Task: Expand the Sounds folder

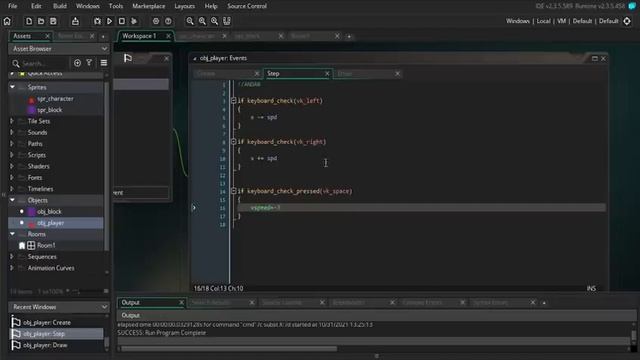Action: pyautogui.click(x=12, y=133)
